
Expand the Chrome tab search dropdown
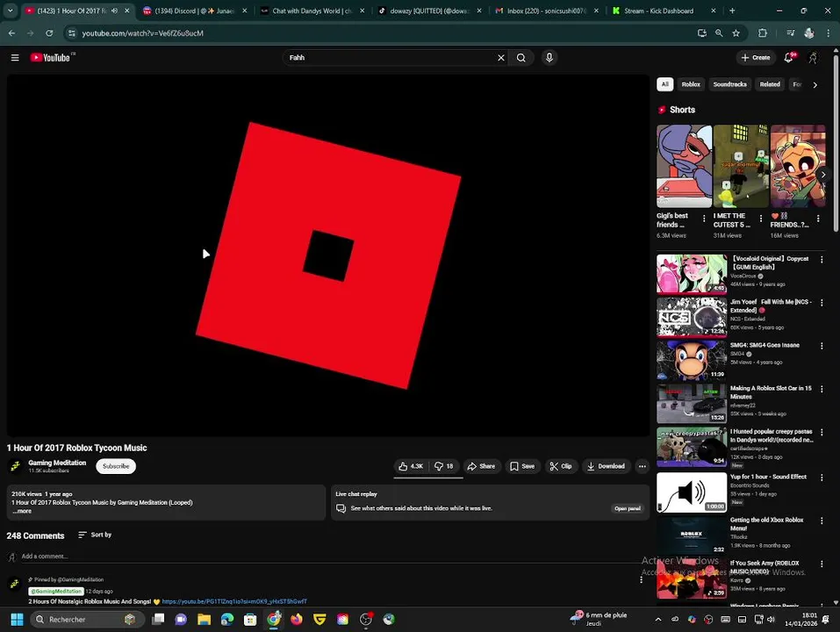pos(11,11)
